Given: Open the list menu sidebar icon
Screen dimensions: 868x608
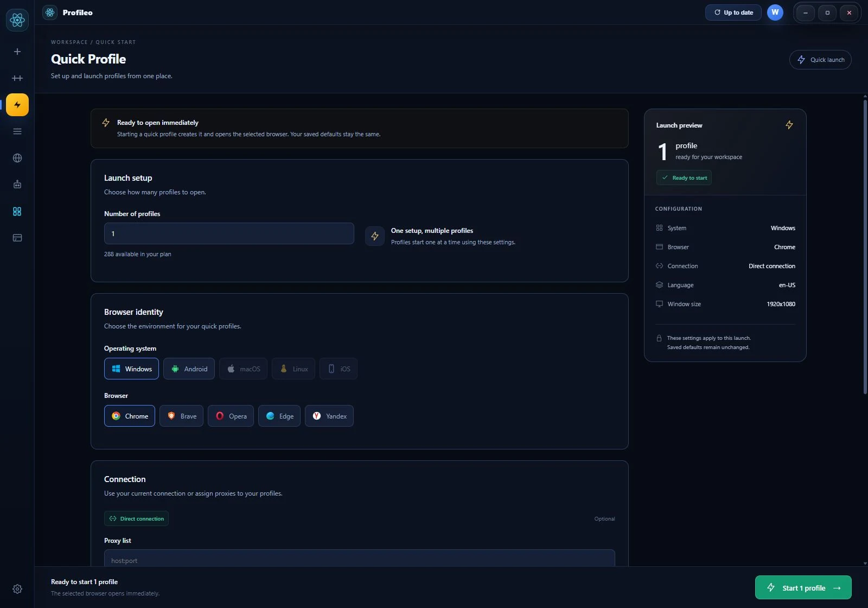Looking at the screenshot, I should pyautogui.click(x=17, y=131).
